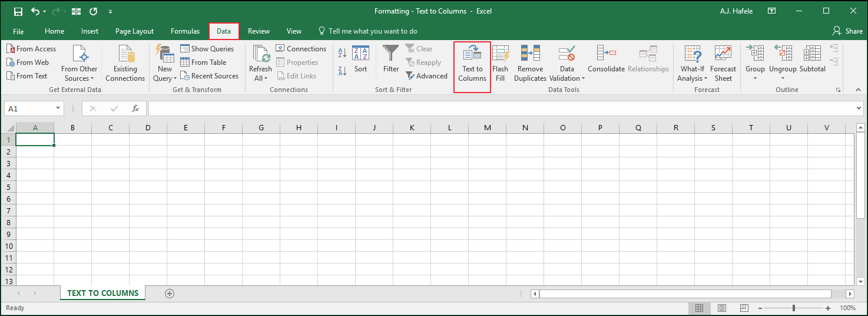Open the Refresh All dropdown

(260, 64)
